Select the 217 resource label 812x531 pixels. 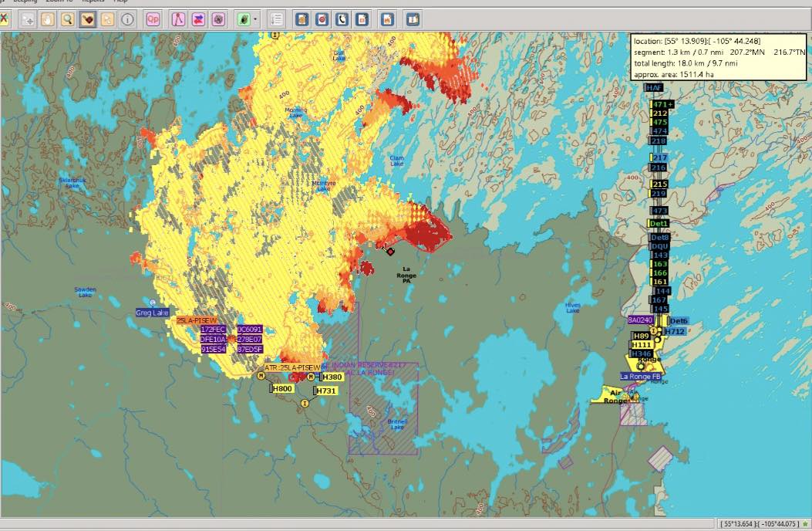(x=660, y=157)
